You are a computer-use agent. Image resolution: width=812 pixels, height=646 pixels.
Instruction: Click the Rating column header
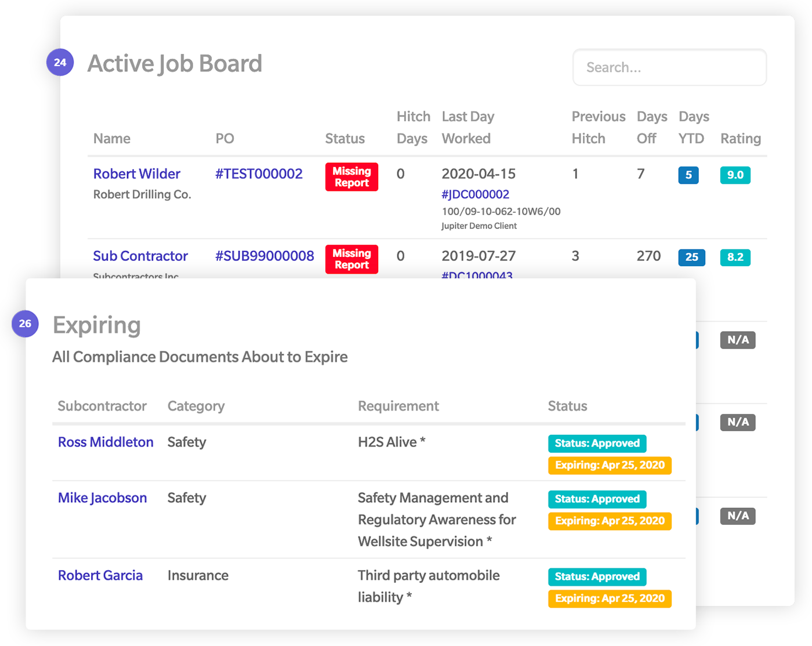740,139
